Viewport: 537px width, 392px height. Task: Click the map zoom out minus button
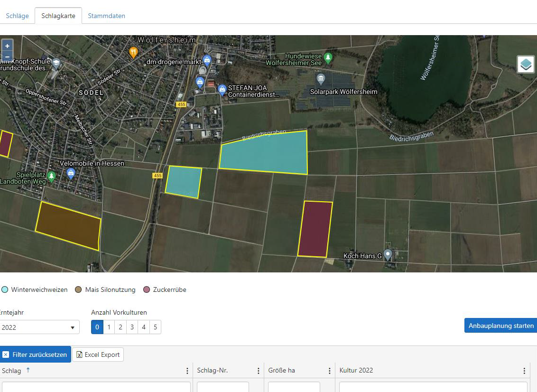pos(7,56)
